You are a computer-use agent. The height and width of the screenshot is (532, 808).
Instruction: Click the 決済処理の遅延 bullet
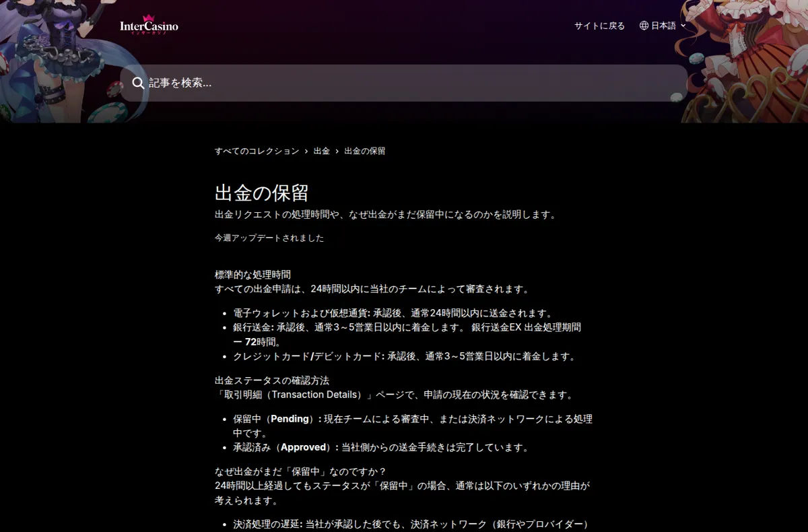point(411,524)
